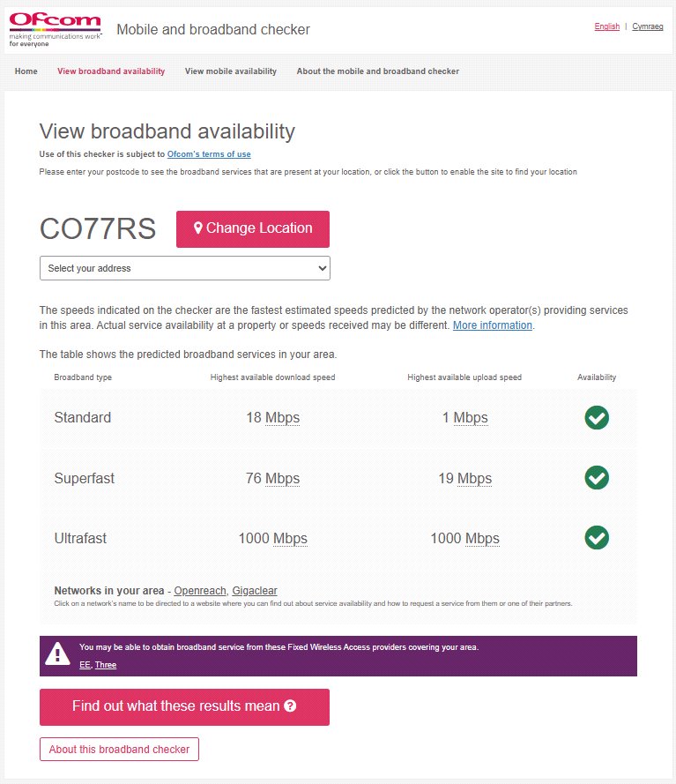The width and height of the screenshot is (676, 784).
Task: Click the location pin icon
Action: click(198, 228)
